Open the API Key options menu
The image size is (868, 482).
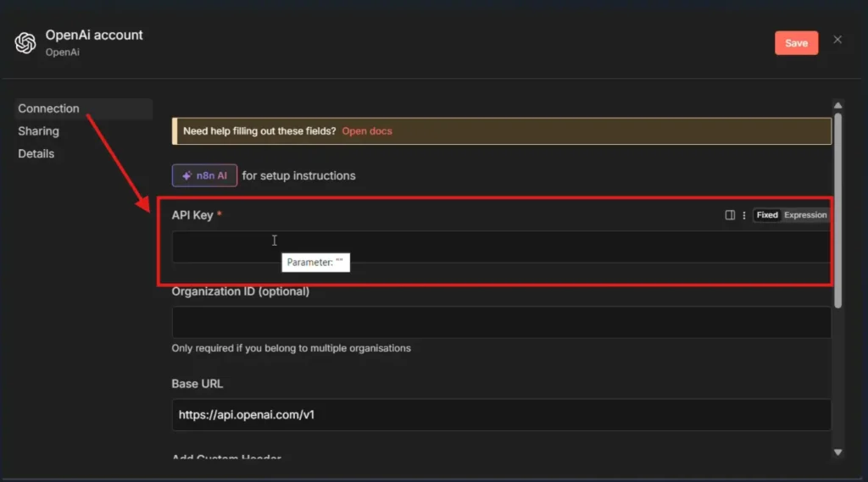click(x=744, y=215)
